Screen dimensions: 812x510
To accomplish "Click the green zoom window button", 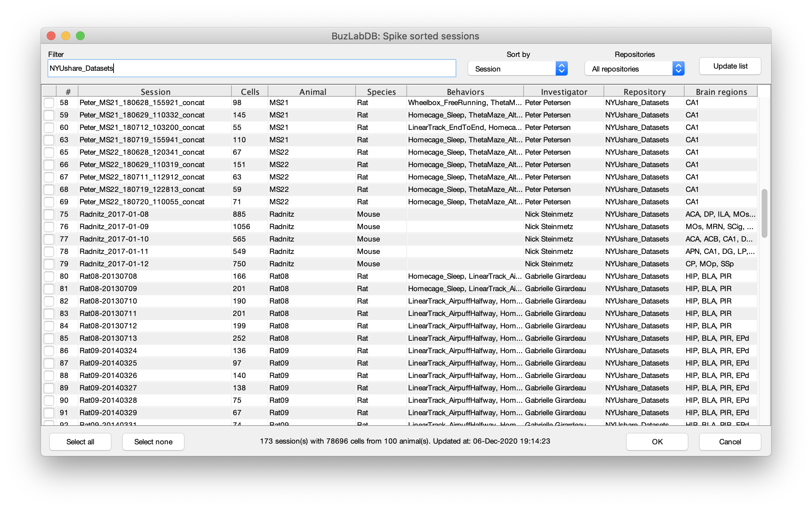I will click(80, 36).
